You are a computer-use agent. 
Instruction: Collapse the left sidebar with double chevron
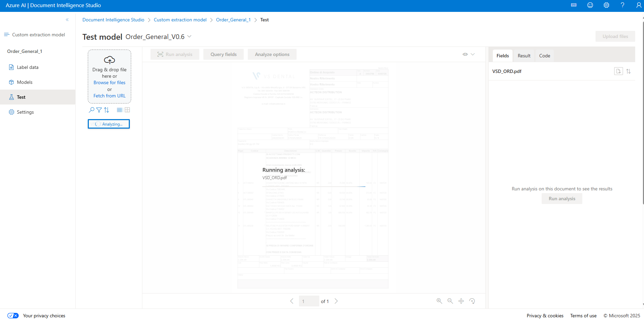pyautogui.click(x=67, y=20)
